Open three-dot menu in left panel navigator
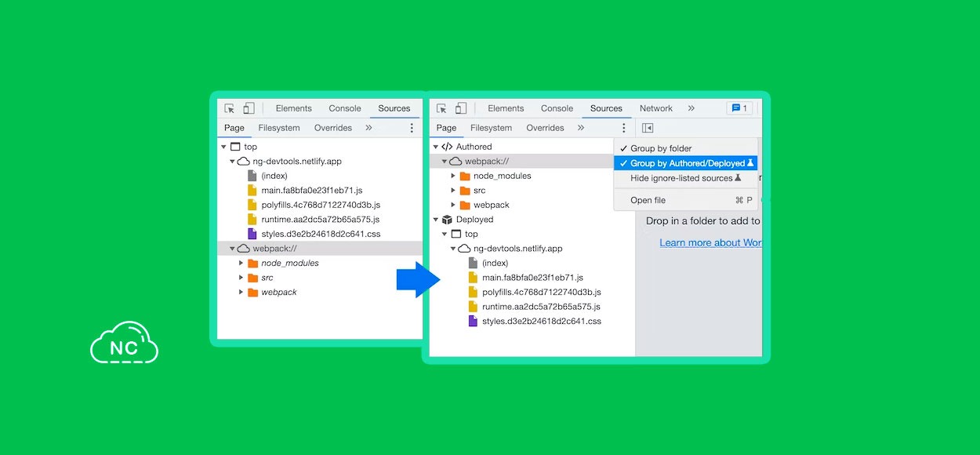980x455 pixels. tap(412, 128)
